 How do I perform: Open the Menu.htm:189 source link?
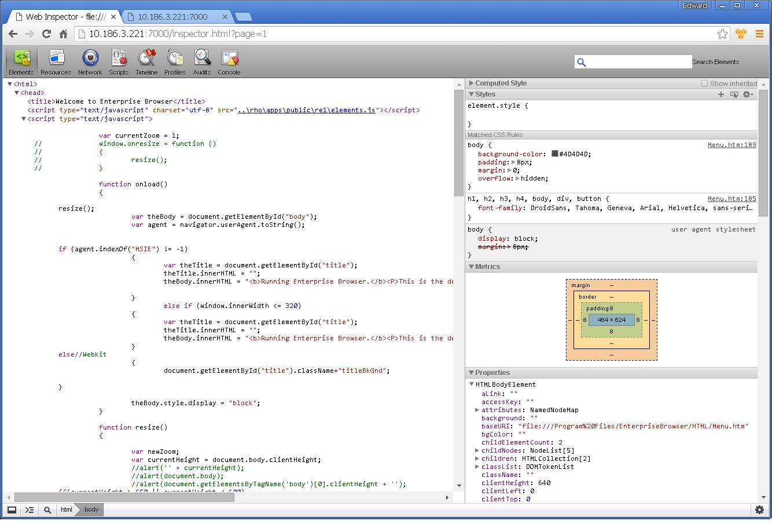tap(731, 145)
